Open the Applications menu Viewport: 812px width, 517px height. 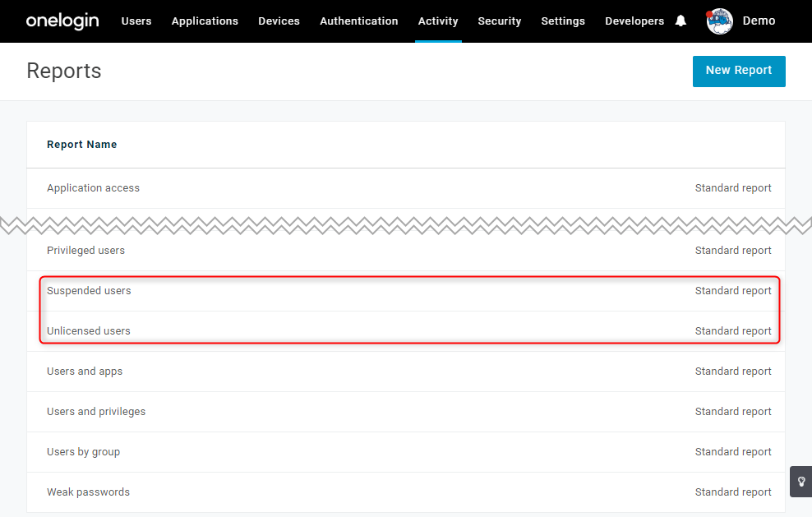[x=205, y=21]
